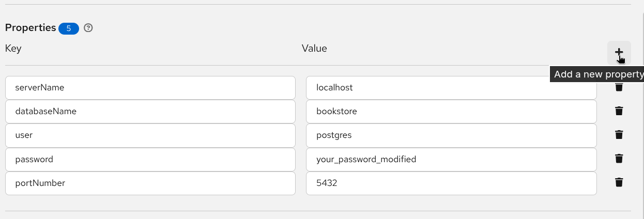Click the your_password_modified value field
The image size is (644, 219).
[x=451, y=160]
